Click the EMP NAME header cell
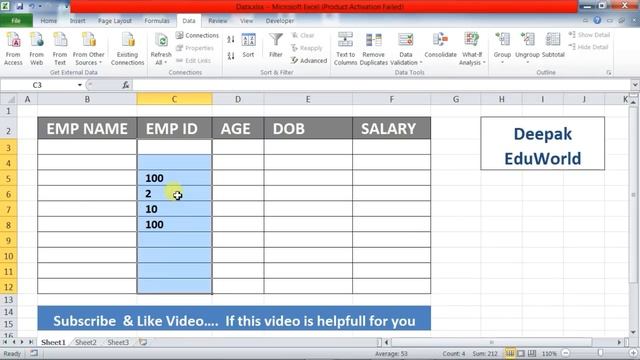Image resolution: width=640 pixels, height=360 pixels. click(x=87, y=129)
